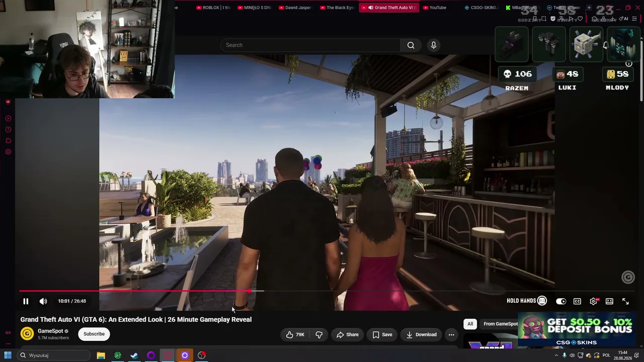This screenshot has height=362, width=644.
Task: Enter fullscreen on the video player
Action: (x=625, y=301)
